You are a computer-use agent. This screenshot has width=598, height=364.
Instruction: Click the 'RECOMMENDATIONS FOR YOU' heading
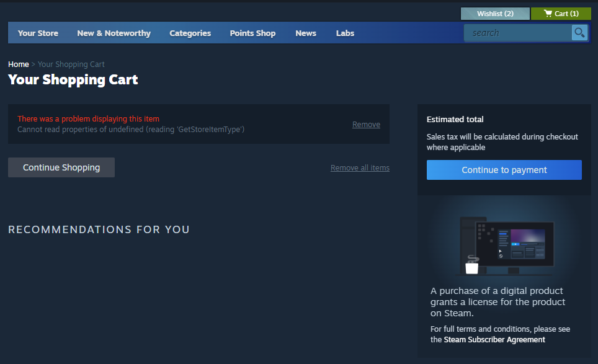(99, 229)
